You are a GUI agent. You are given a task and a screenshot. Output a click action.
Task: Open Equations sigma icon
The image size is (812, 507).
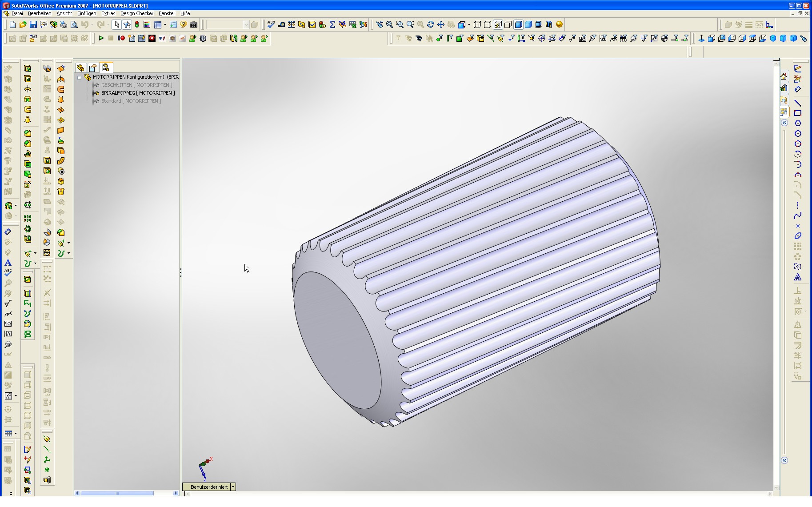point(332,24)
